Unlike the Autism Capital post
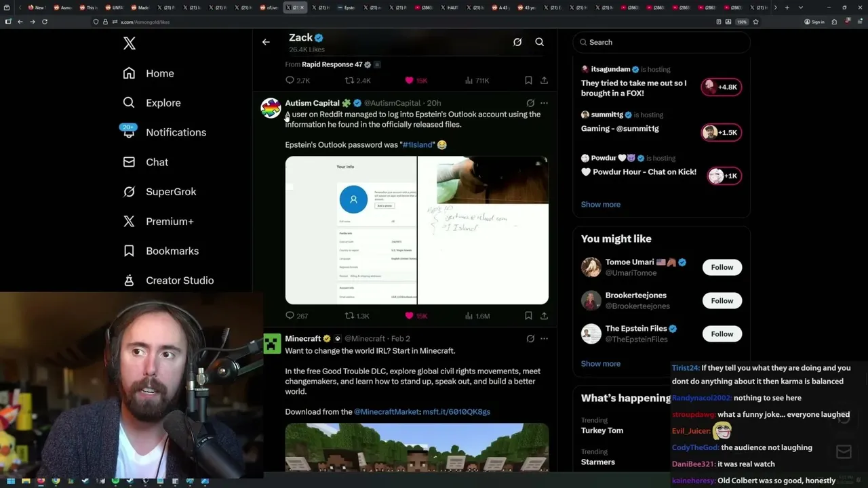Image resolution: width=868 pixels, height=488 pixels. (x=416, y=316)
